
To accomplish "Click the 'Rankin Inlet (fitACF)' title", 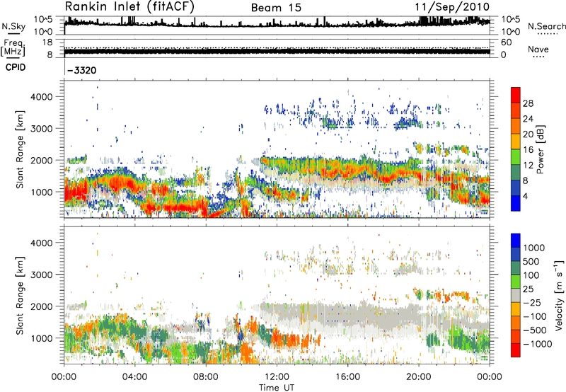I will (129, 7).
